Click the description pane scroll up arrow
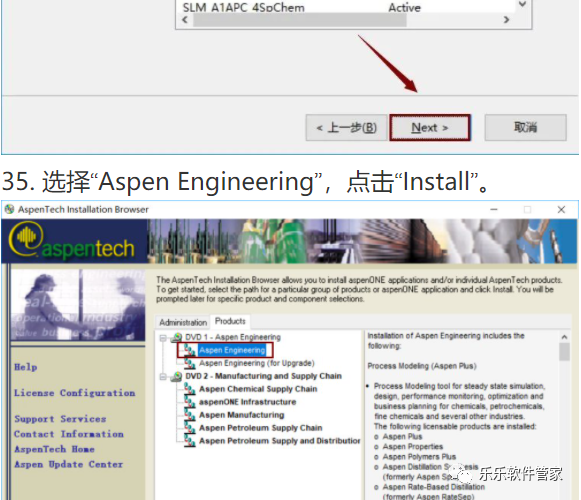Screen dimensions: 581x500 coord(564,337)
